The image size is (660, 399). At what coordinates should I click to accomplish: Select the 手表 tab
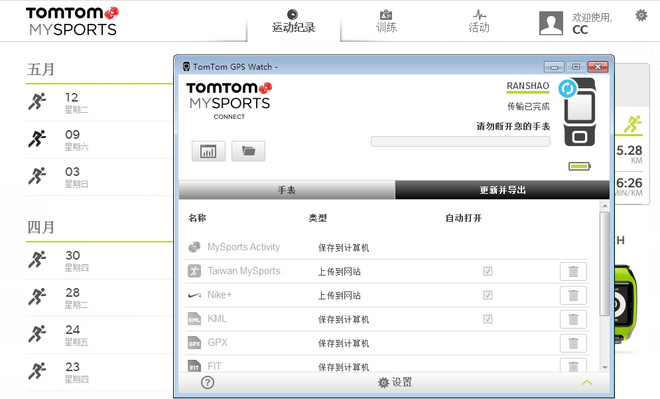click(x=287, y=190)
